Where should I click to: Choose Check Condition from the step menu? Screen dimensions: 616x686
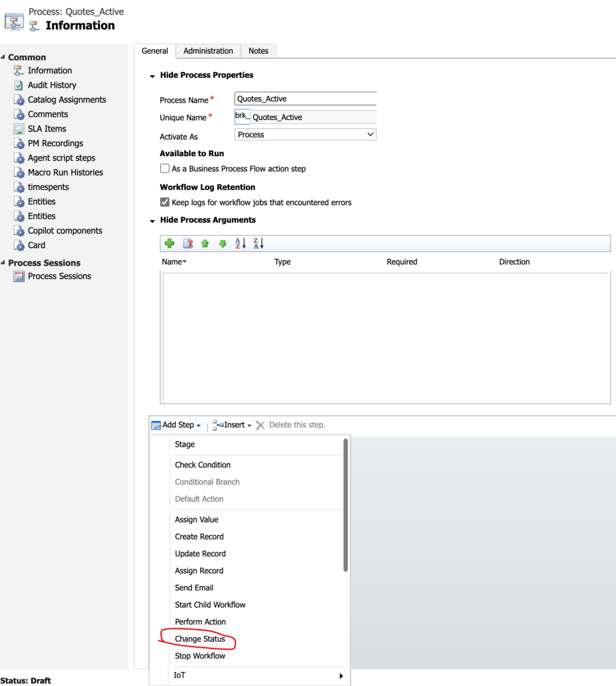(202, 465)
